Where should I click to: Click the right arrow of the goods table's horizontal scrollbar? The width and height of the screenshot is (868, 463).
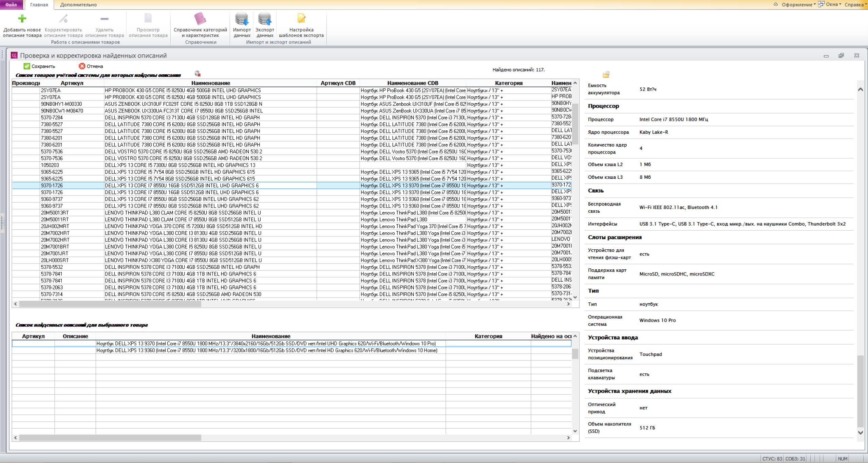(x=568, y=304)
